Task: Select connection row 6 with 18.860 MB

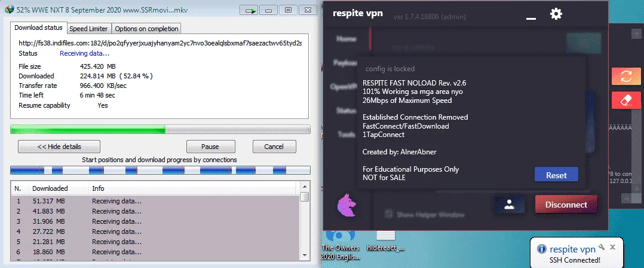Action: (x=156, y=252)
